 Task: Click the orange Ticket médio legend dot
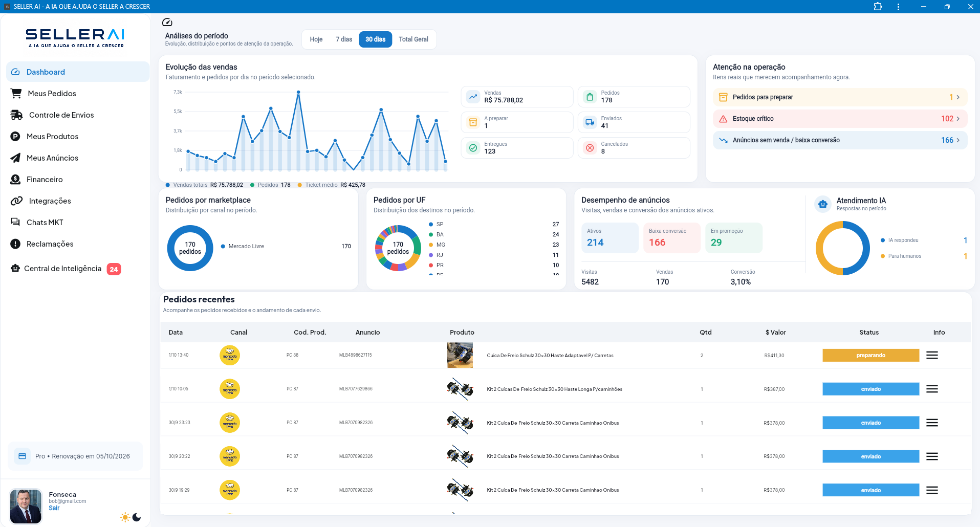[300, 185]
